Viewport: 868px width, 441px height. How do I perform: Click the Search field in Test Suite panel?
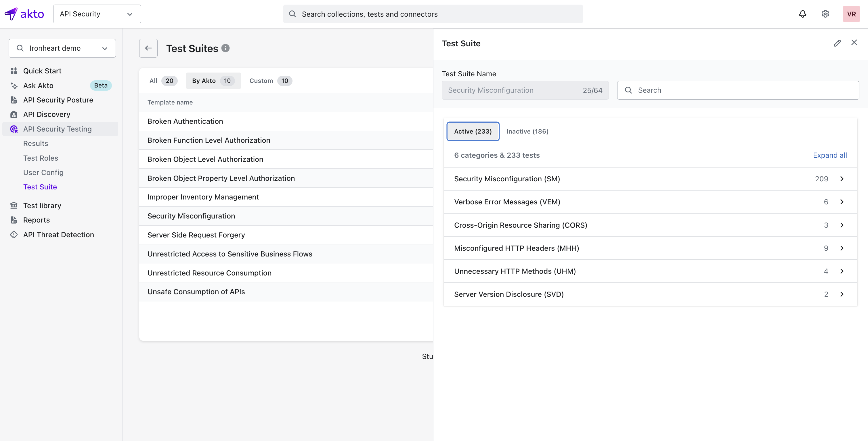pyautogui.click(x=738, y=90)
